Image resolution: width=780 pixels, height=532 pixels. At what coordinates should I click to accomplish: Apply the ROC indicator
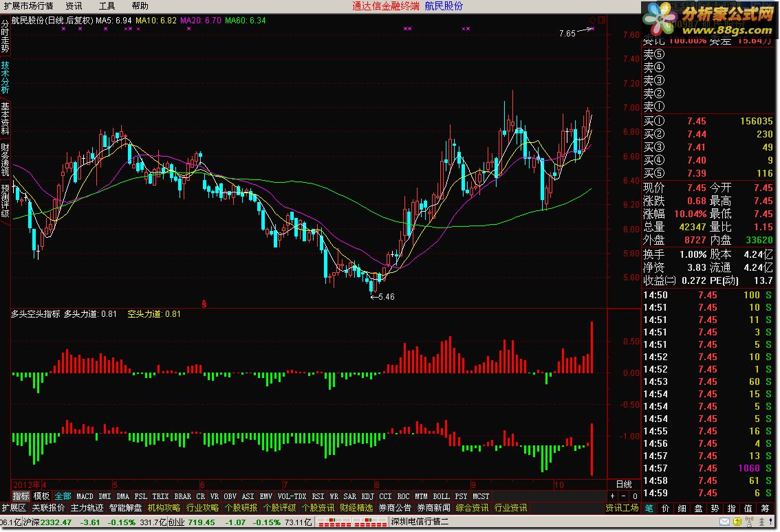click(404, 496)
